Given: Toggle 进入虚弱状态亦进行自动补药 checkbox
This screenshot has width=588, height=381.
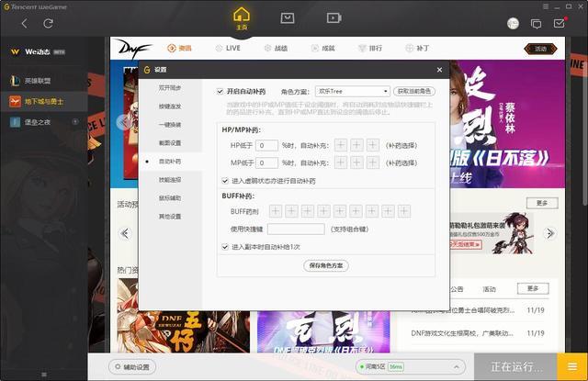Looking at the screenshot, I should pyautogui.click(x=225, y=181).
